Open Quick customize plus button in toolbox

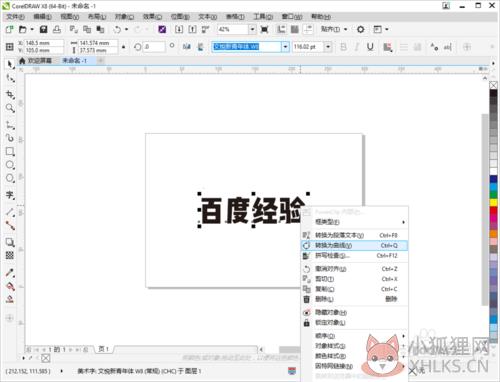click(9, 318)
